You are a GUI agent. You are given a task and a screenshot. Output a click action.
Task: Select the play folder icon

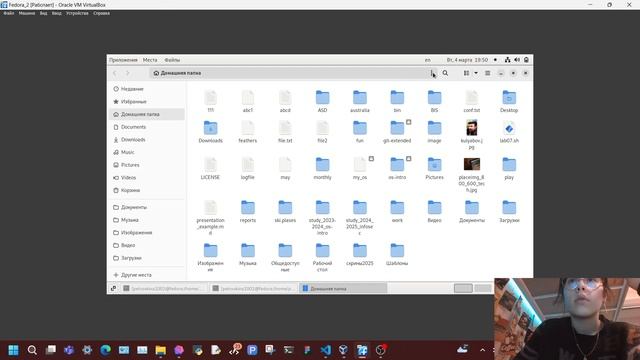[x=509, y=165]
